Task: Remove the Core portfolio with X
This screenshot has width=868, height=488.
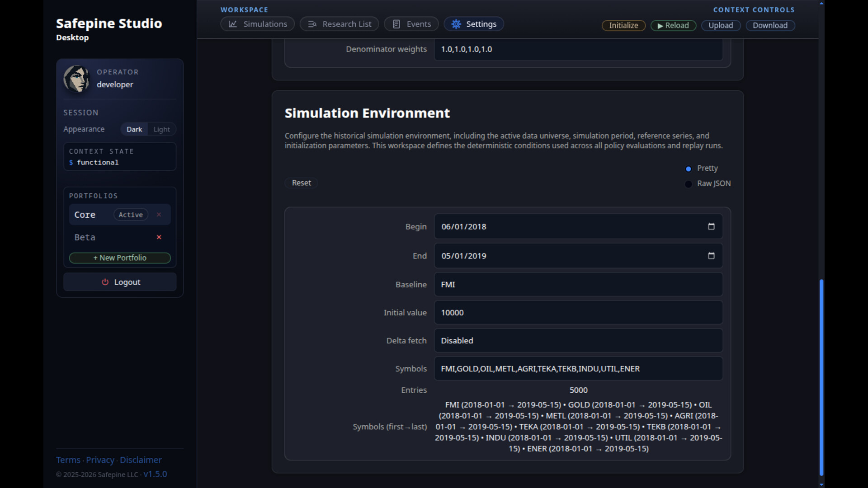Action: pyautogui.click(x=159, y=215)
